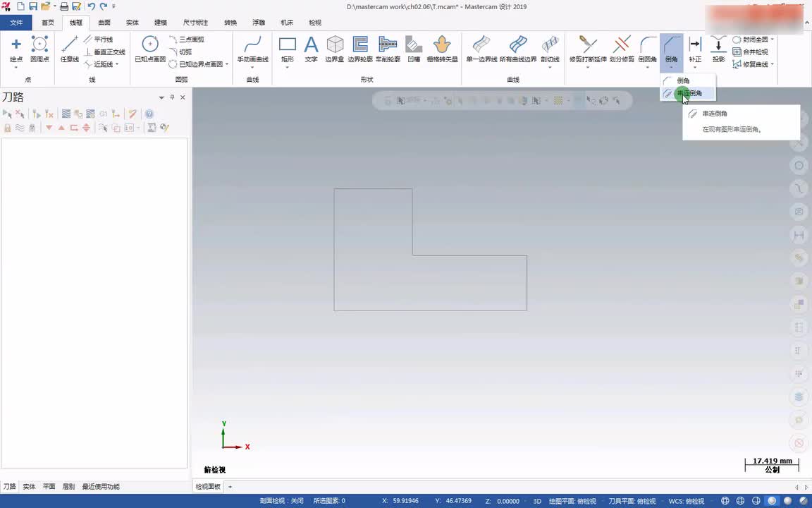
Task: Select the 投影 project tool
Action: click(718, 50)
